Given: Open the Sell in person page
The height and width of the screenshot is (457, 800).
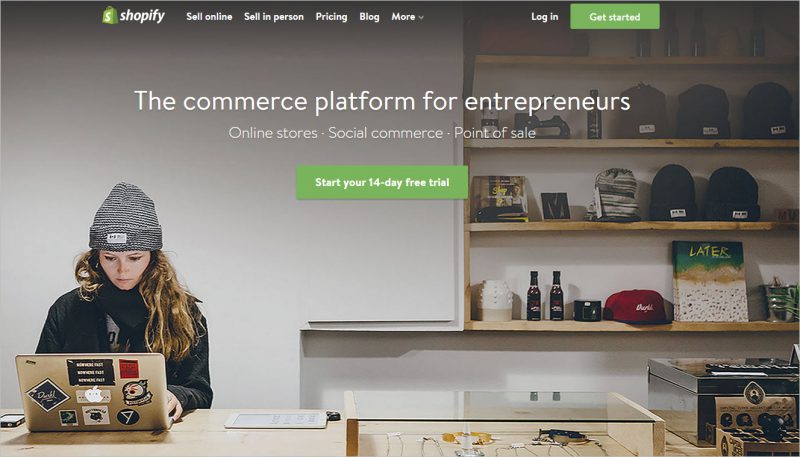Looking at the screenshot, I should (x=273, y=17).
